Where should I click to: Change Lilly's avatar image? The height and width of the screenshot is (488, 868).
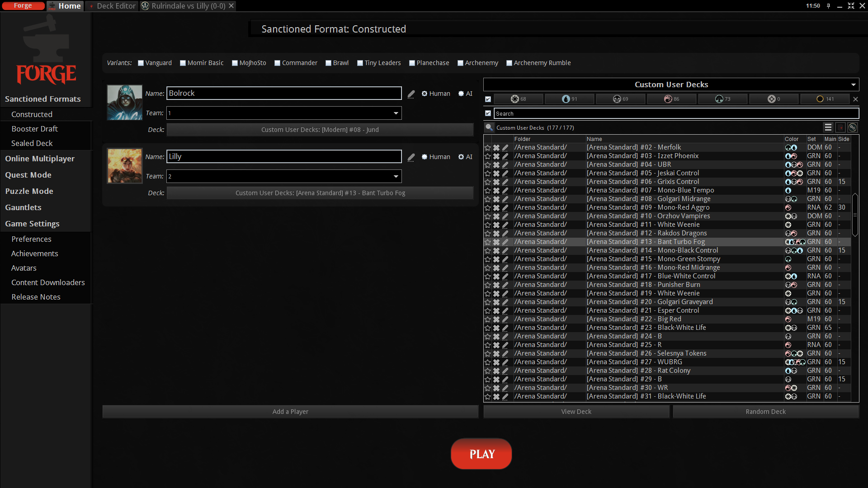tap(125, 165)
